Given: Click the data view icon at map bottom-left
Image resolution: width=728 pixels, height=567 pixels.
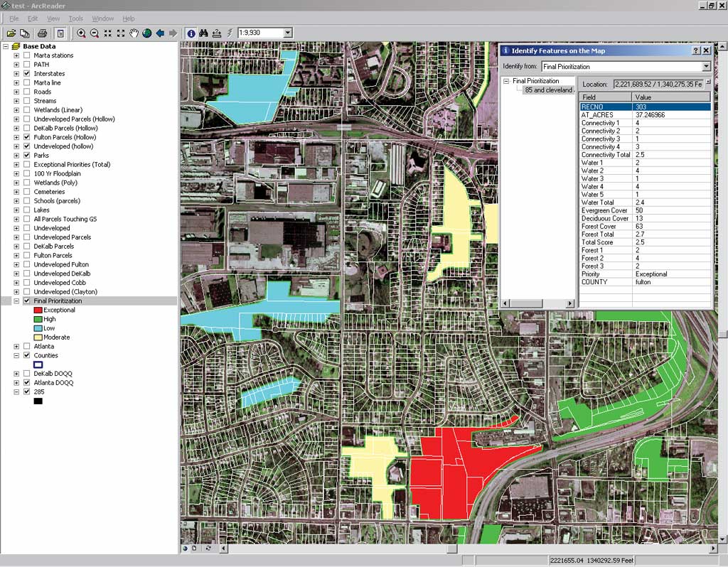Looking at the screenshot, I should (x=186, y=549).
